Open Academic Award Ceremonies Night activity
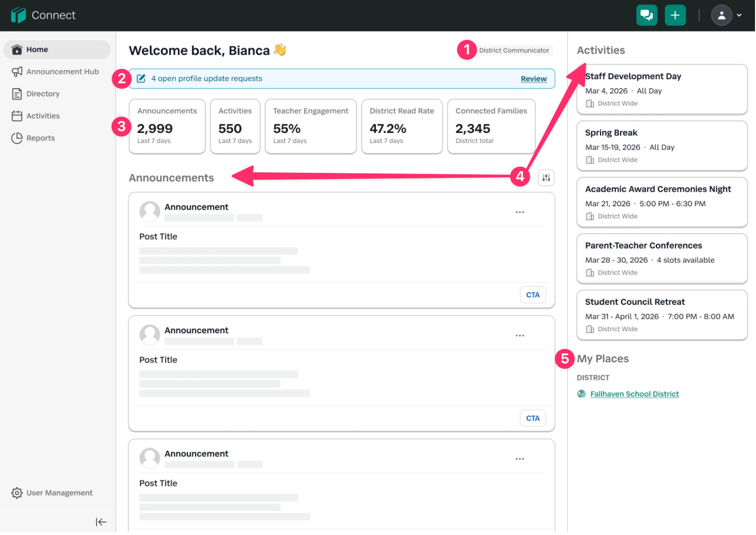The width and height of the screenshot is (756, 535). click(x=662, y=203)
